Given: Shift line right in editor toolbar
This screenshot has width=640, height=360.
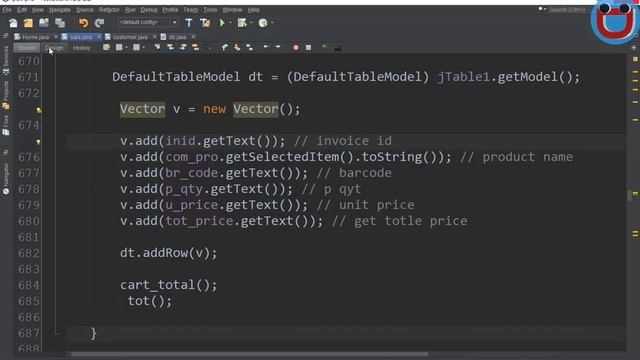Looking at the screenshot, I should 278,48.
